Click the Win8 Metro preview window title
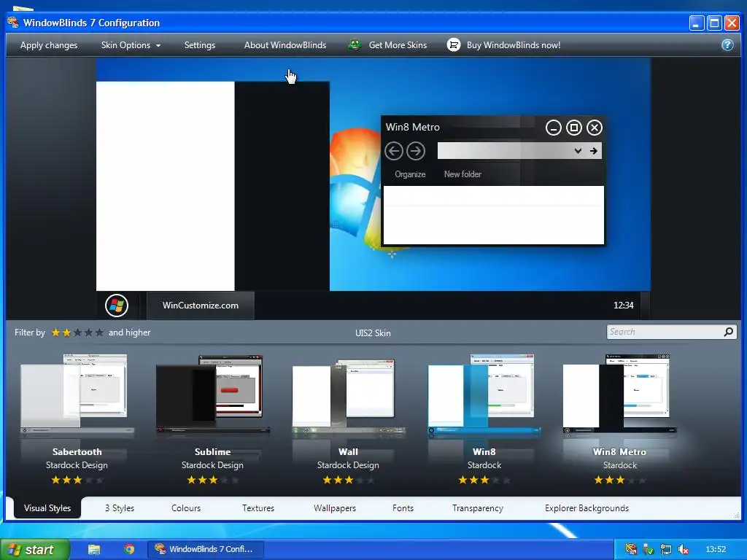This screenshot has width=747, height=560. coord(413,127)
